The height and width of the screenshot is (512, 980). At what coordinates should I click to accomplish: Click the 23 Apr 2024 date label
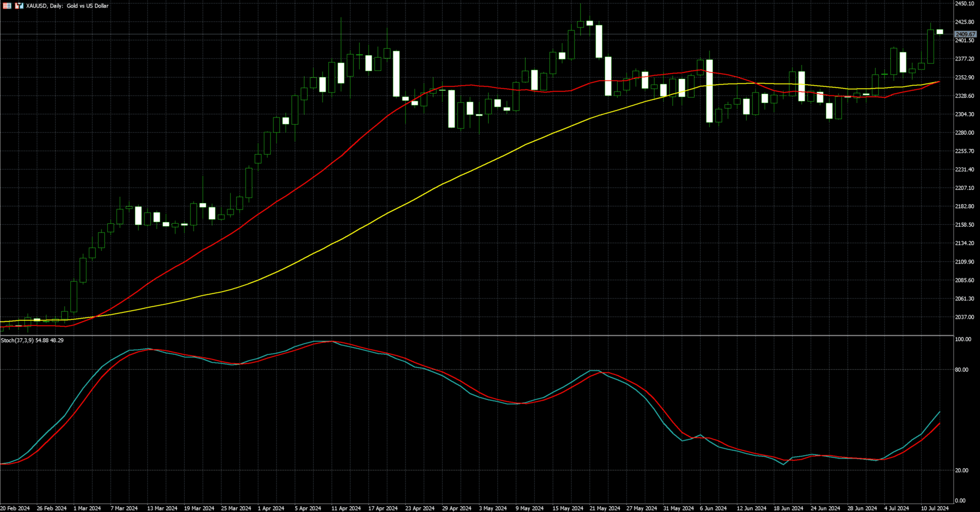pyautogui.click(x=420, y=509)
